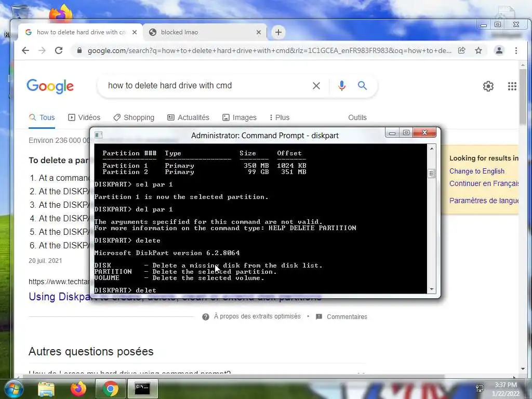This screenshot has height=399, width=532.
Task: Click in the Google search field
Action: click(x=207, y=86)
